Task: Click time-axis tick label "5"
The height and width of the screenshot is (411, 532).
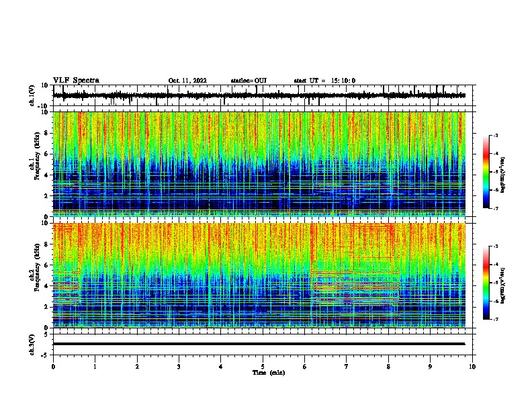Action: [263, 367]
